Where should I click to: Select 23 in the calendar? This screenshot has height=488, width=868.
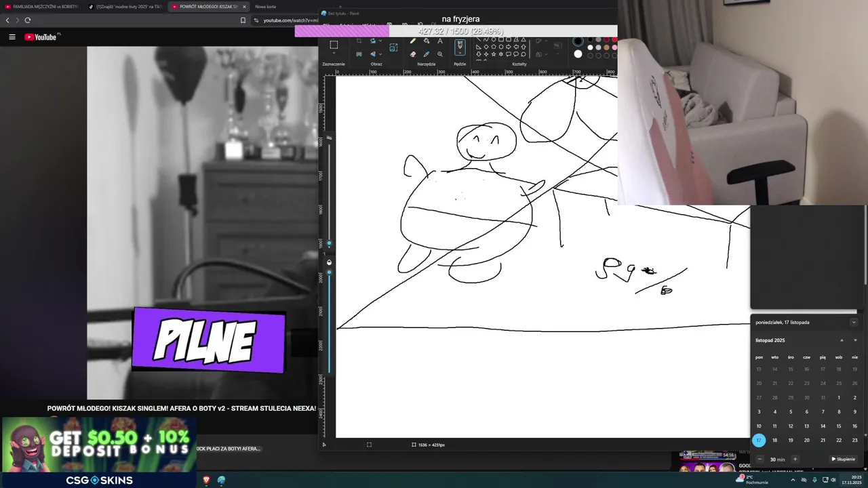pos(854,441)
